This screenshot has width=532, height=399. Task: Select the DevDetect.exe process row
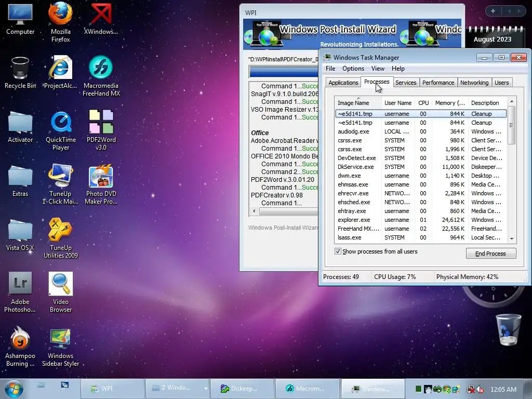coord(421,158)
